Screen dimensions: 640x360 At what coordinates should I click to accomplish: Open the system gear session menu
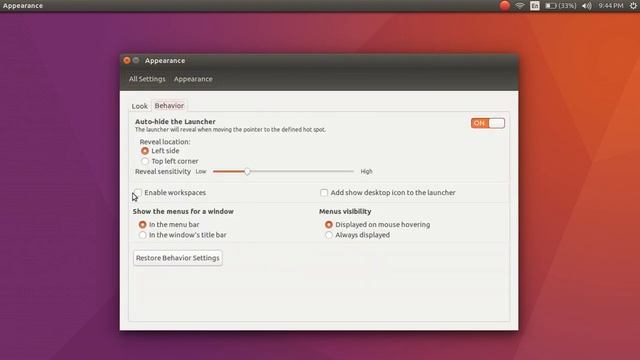pyautogui.click(x=633, y=6)
